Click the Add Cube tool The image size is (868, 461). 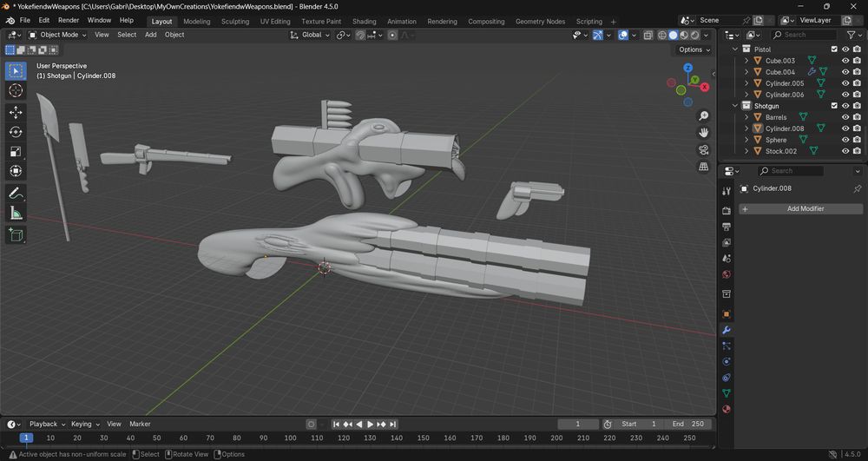click(x=16, y=234)
